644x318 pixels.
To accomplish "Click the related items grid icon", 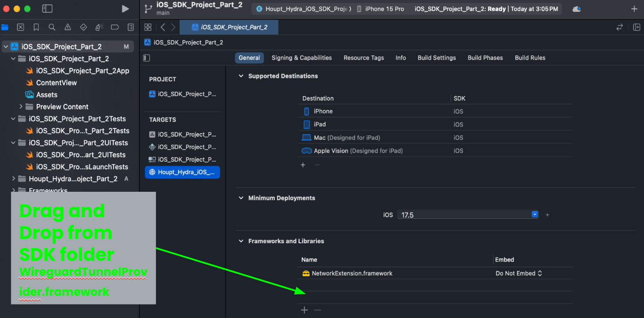I will click(148, 27).
